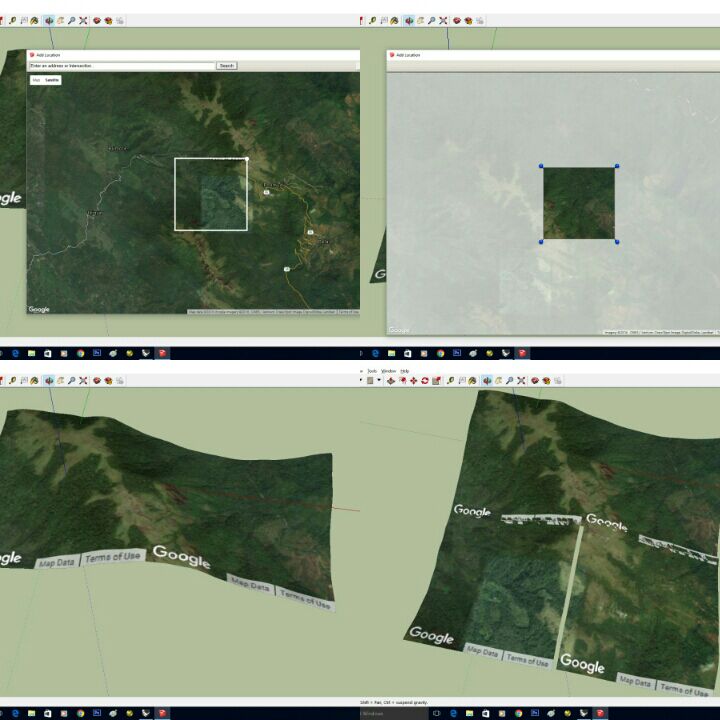Select the Pan tool in the top-right window
Image resolution: width=720 pixels, height=720 pixels.
click(421, 21)
